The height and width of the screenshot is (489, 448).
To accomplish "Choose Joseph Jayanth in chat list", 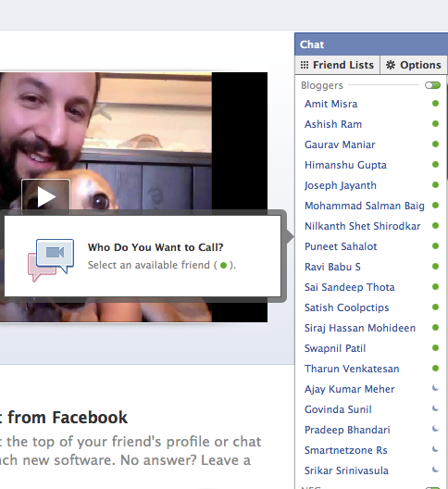I will tap(341, 185).
